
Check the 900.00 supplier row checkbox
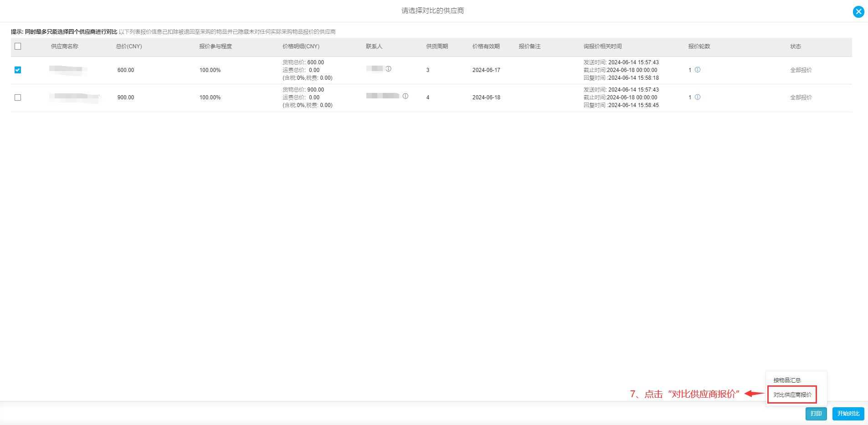[18, 97]
